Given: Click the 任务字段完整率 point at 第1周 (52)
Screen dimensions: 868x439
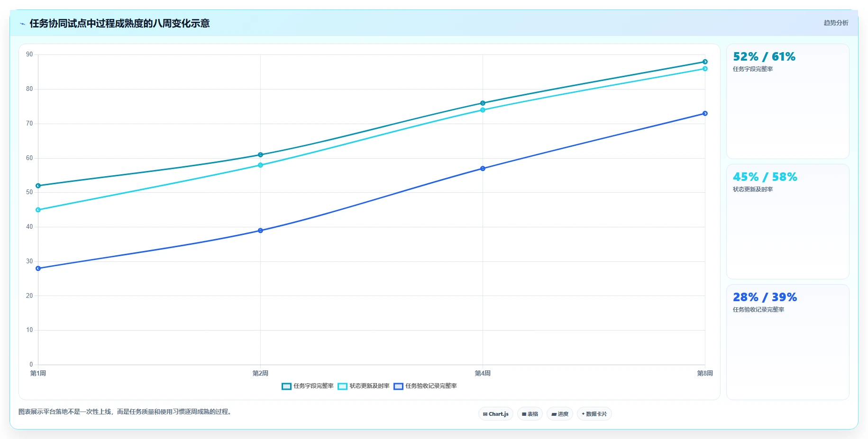Looking at the screenshot, I should [38, 186].
